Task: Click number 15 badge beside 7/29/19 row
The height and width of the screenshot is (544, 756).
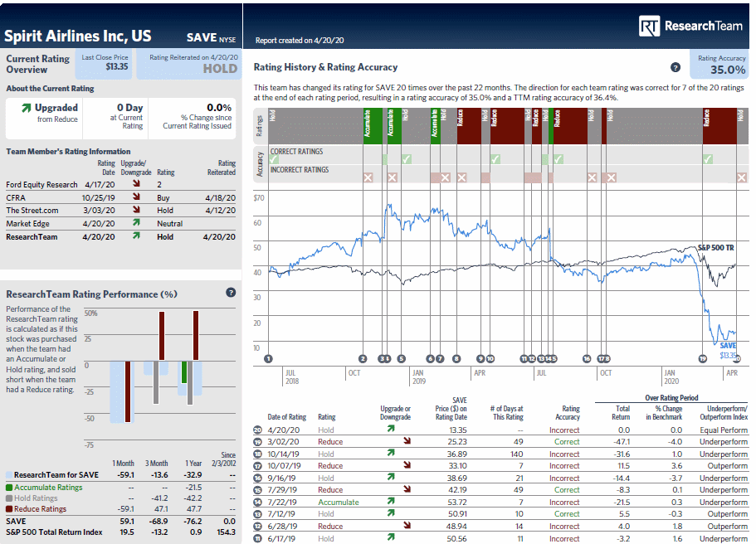Action: pos(258,490)
